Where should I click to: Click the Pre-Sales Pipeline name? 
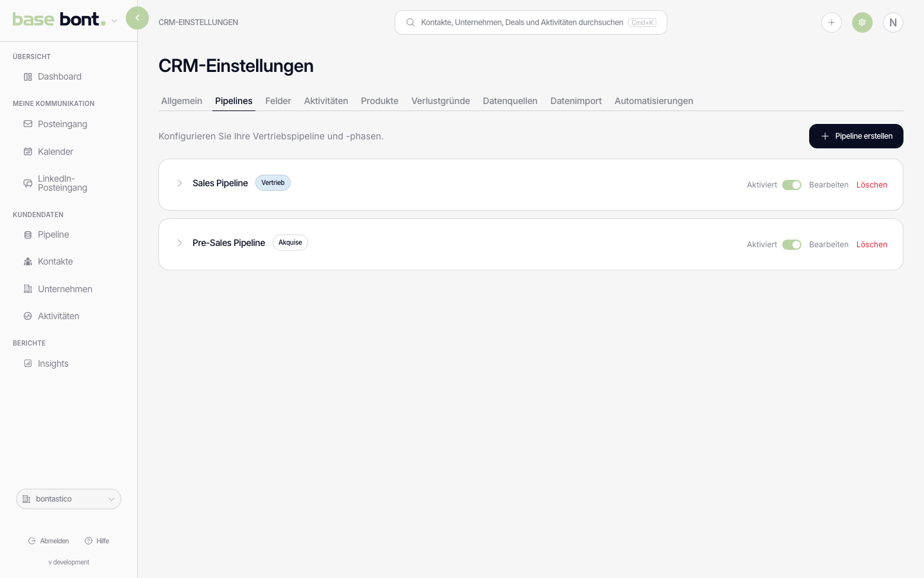tap(228, 243)
